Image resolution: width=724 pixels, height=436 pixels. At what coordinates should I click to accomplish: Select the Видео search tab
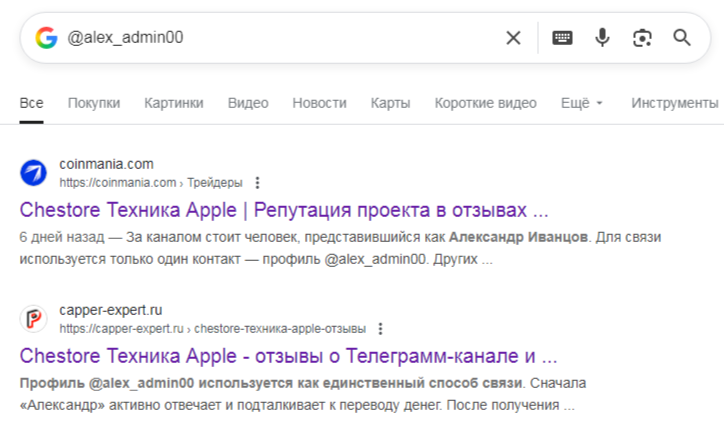(x=247, y=103)
